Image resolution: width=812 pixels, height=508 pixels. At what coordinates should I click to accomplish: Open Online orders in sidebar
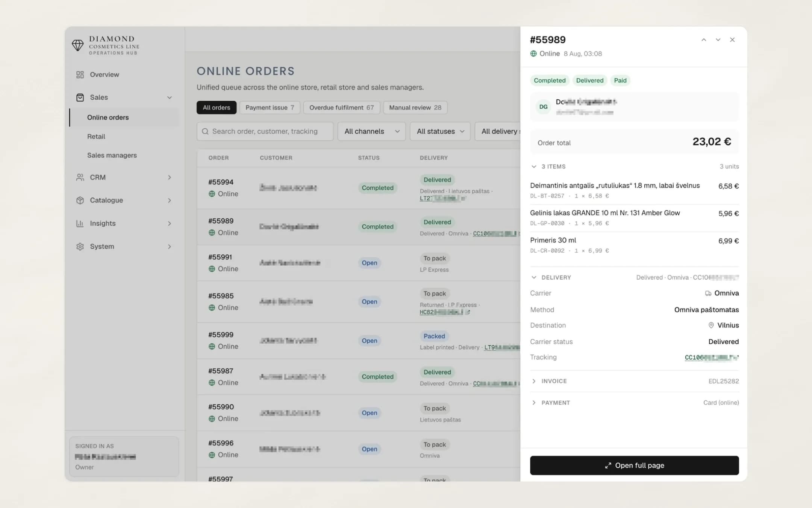pos(124,117)
